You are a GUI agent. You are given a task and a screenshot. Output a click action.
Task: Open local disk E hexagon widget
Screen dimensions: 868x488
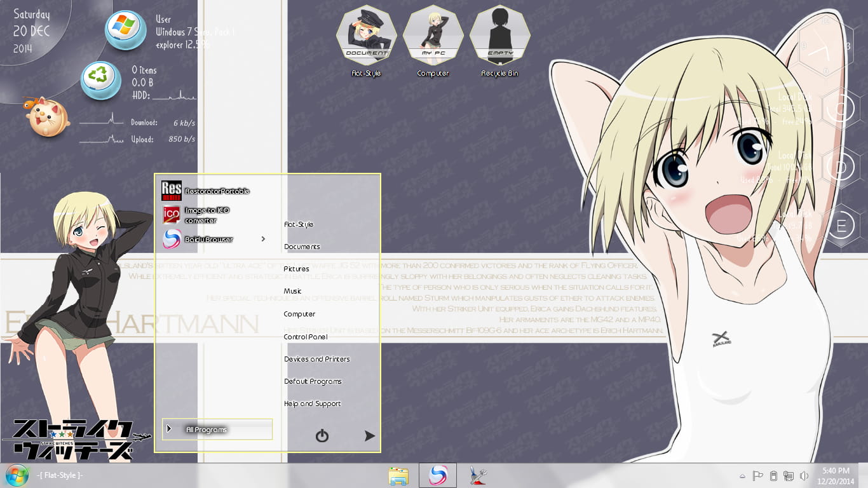point(841,226)
